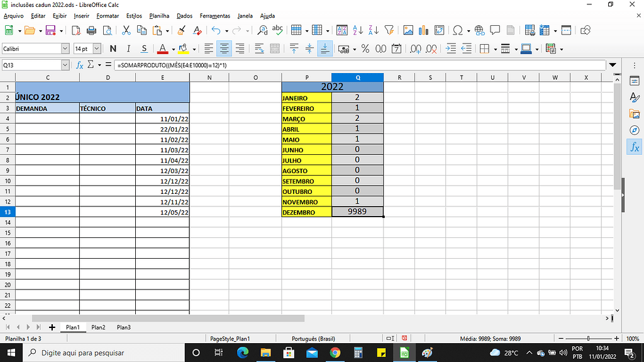Open the Navigator compass in the sidebar
The height and width of the screenshot is (362, 644).
(x=634, y=130)
